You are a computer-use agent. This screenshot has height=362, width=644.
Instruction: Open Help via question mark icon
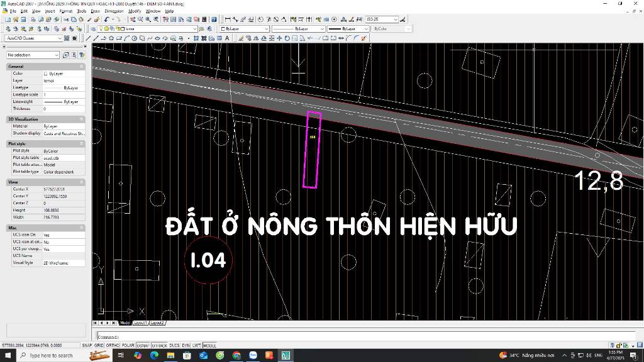(215, 19)
